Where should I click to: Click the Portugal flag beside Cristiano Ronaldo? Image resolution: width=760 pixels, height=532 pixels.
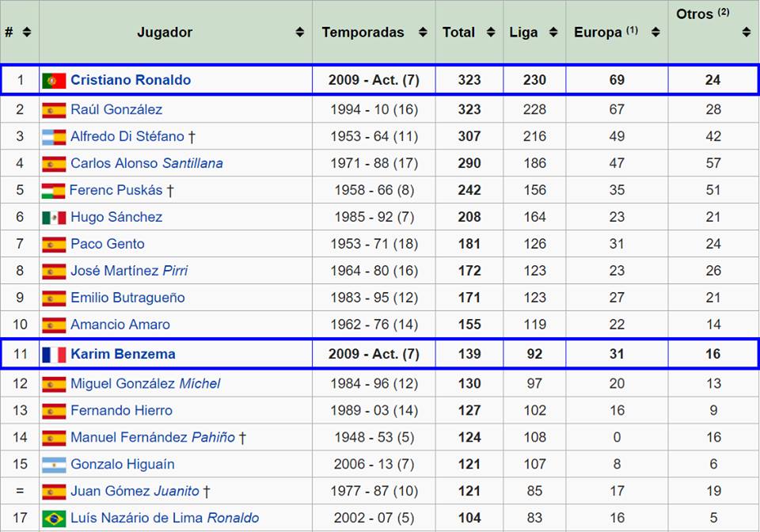click(x=54, y=80)
